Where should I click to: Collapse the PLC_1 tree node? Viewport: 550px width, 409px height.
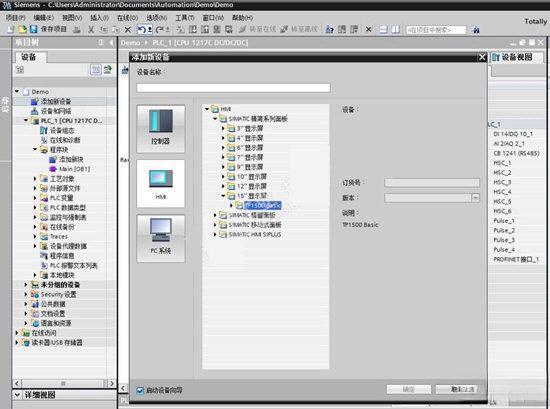[26, 121]
